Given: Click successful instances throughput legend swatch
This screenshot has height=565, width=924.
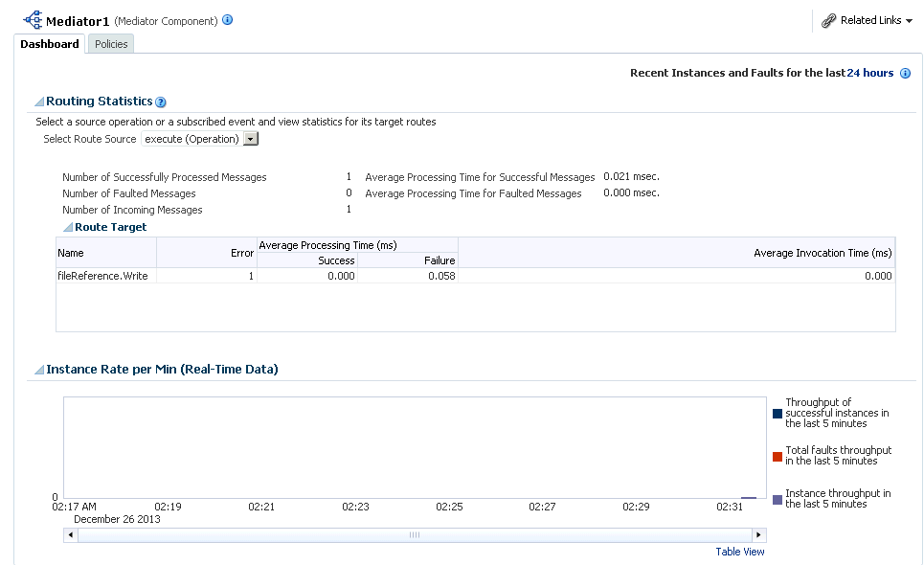Looking at the screenshot, I should 777,414.
